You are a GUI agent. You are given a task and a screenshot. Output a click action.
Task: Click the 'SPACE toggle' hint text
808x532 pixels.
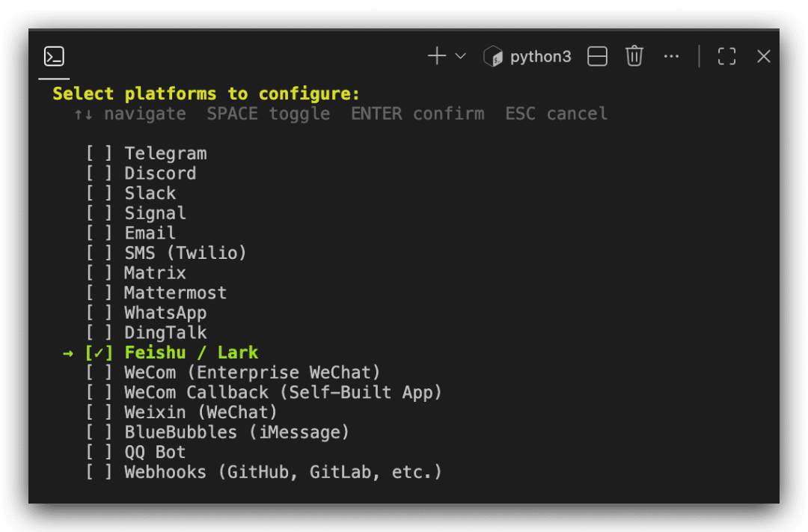pyautogui.click(x=269, y=114)
